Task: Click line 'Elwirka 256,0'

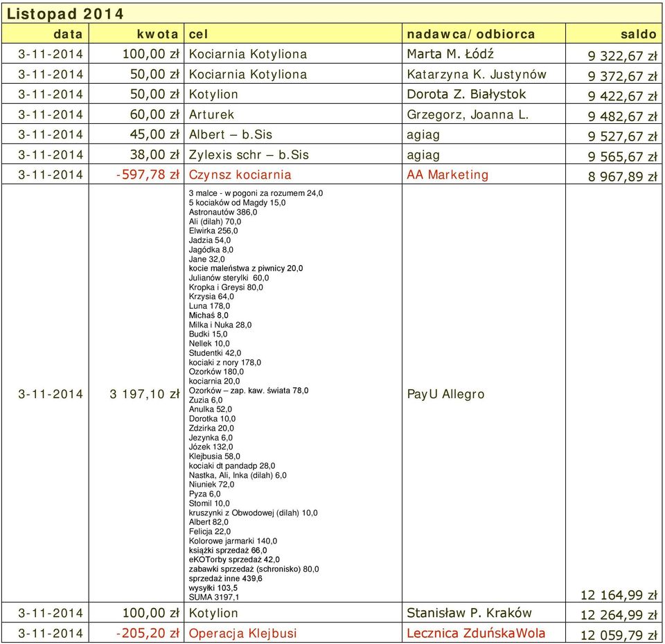Action: [213, 231]
